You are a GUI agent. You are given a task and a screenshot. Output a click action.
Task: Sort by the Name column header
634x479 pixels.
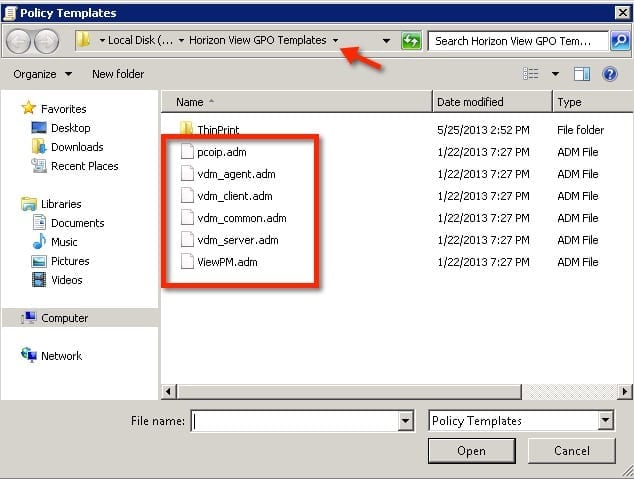[x=297, y=102]
